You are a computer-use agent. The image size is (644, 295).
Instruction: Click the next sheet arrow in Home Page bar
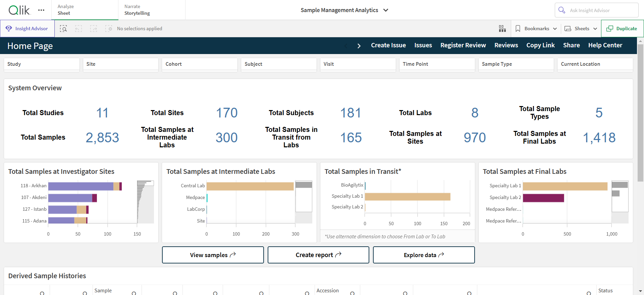point(359,46)
